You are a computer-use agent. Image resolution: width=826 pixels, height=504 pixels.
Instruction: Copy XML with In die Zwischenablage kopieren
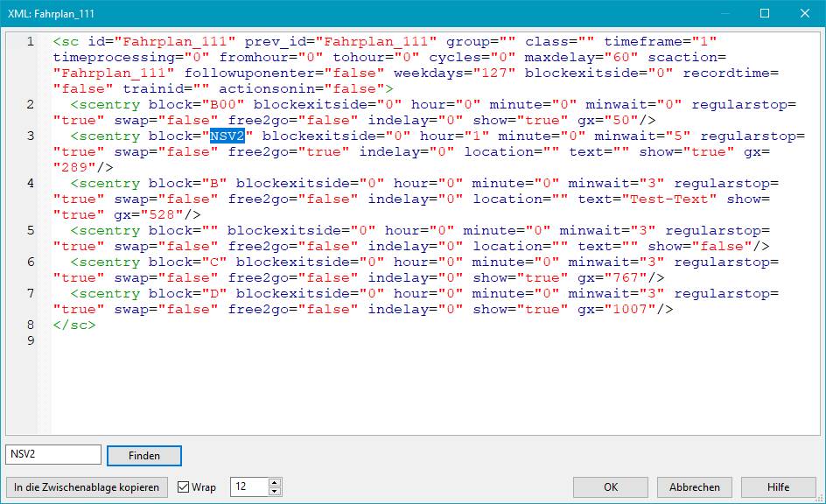point(87,487)
